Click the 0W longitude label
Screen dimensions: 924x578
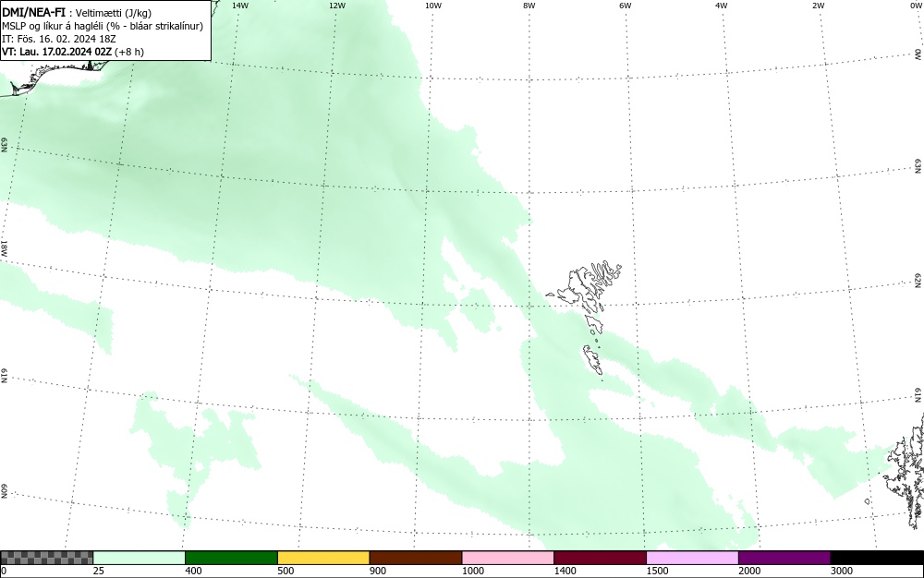tap(915, 6)
